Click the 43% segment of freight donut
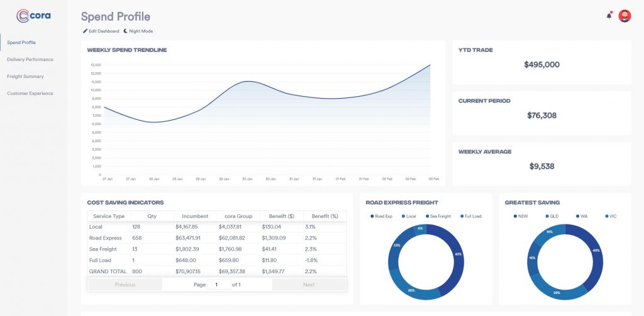 [x=458, y=254]
